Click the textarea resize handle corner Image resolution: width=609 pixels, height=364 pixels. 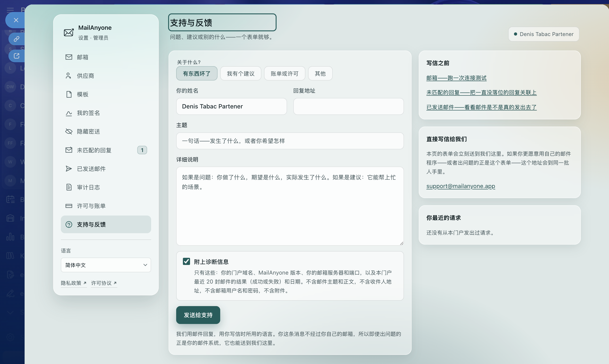click(401, 243)
